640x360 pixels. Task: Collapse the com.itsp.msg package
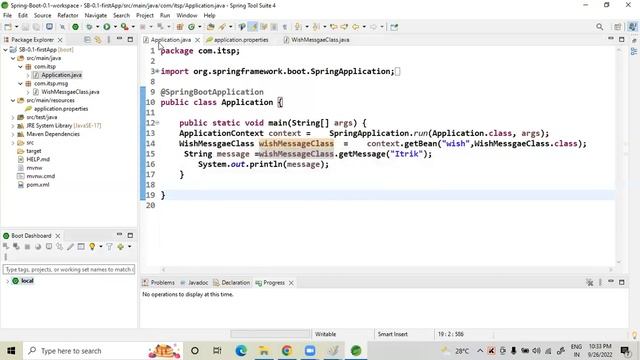20,84
